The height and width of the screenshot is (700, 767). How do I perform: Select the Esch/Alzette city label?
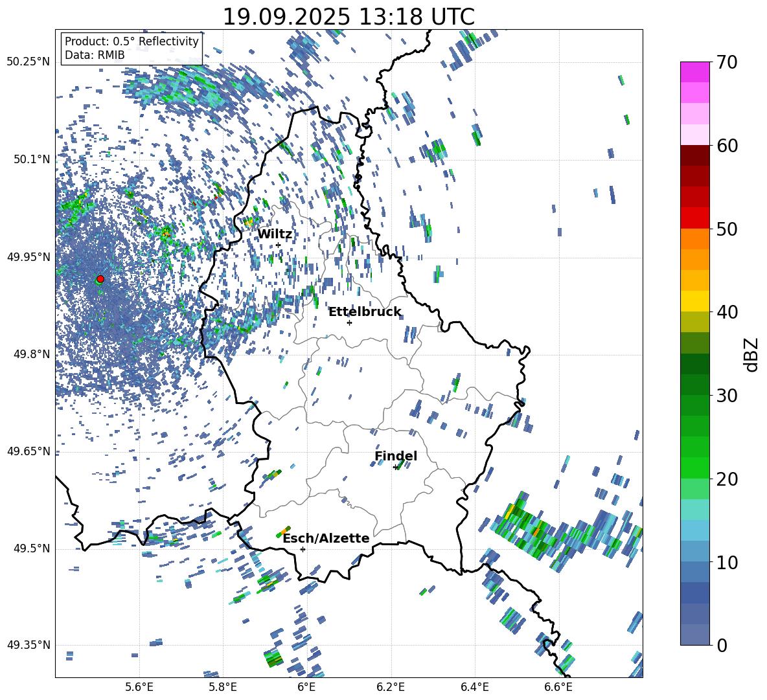(x=326, y=538)
